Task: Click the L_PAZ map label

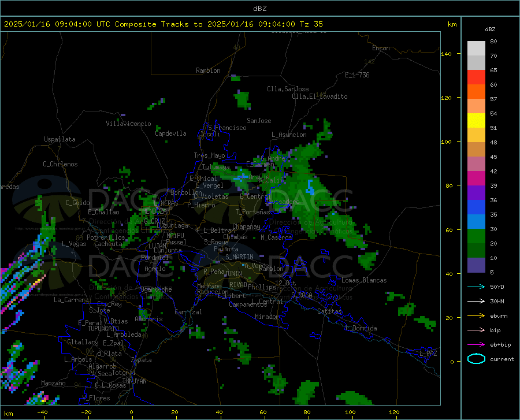Action: (x=428, y=354)
